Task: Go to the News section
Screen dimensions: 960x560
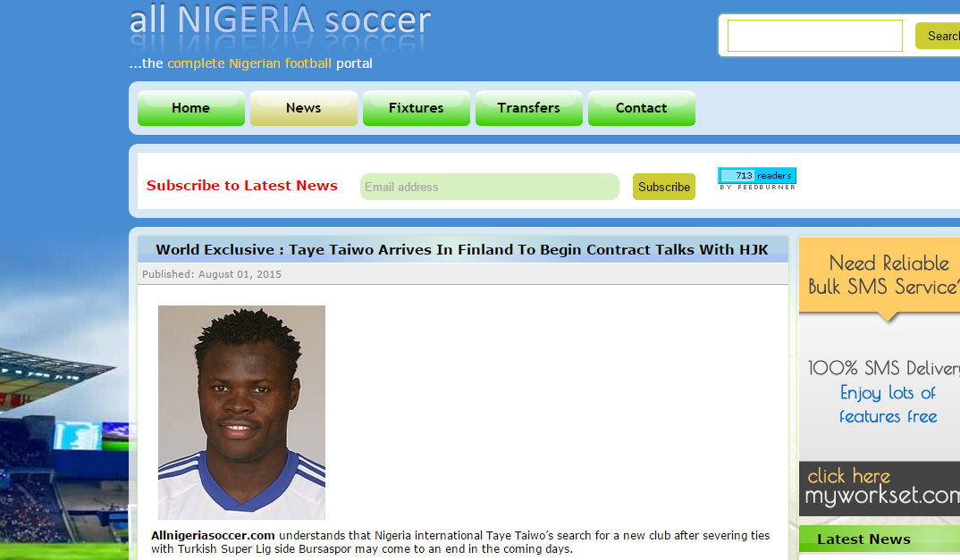Action: coord(304,108)
